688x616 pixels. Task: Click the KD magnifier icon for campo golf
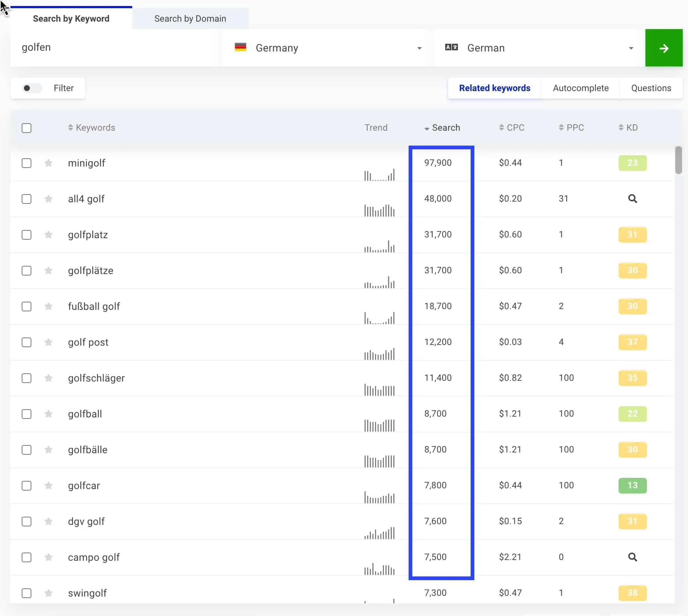[x=632, y=557]
